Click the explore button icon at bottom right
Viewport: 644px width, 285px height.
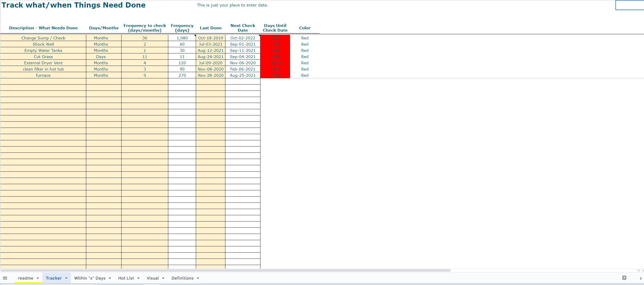point(624,278)
